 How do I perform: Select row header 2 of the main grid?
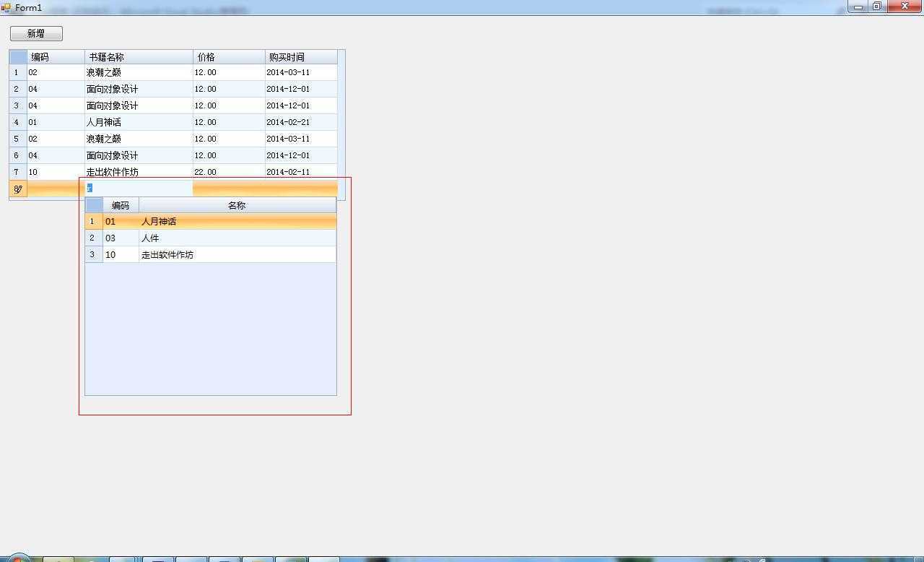(18, 89)
